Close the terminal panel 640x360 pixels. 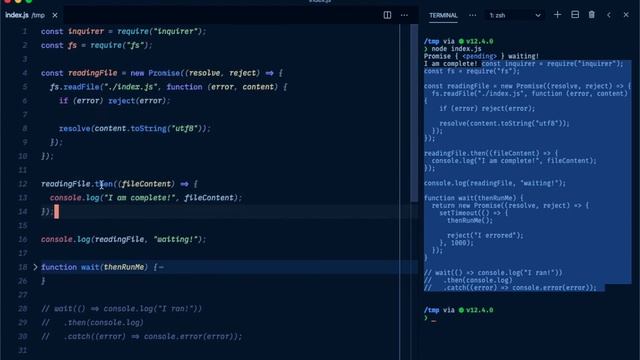click(626, 15)
